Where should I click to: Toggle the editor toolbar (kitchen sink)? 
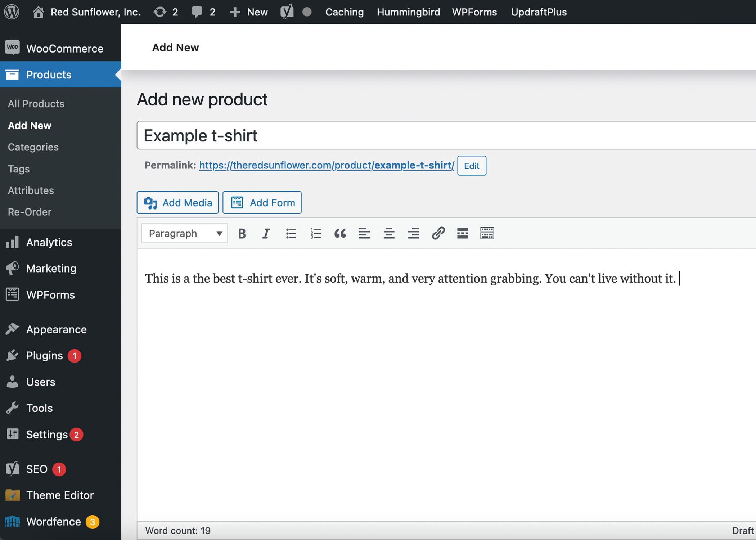487,233
